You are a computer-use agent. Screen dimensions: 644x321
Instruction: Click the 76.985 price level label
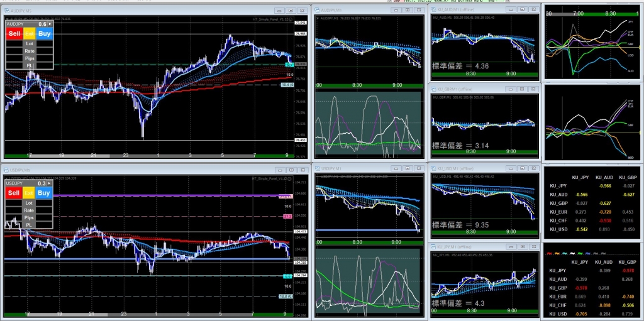(300, 33)
